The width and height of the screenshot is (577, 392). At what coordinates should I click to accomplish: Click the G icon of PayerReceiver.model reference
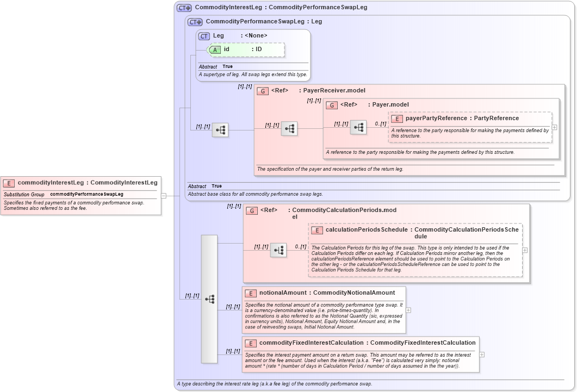point(262,91)
